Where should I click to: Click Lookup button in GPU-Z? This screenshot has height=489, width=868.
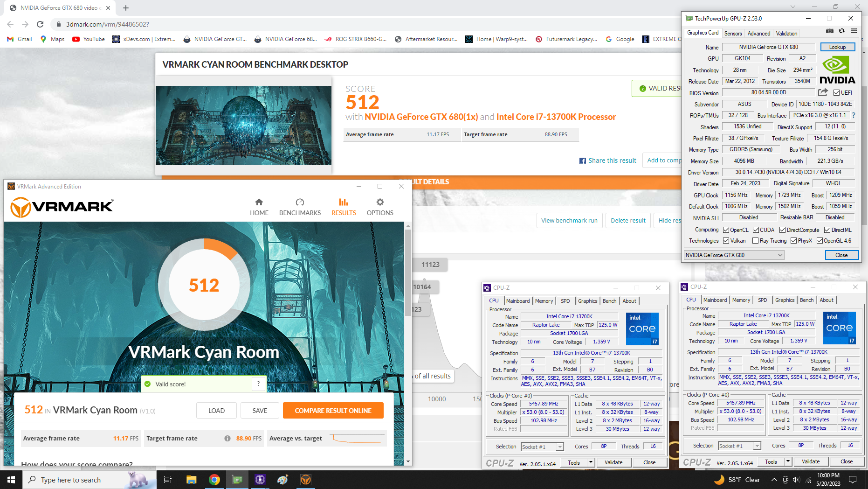pos(837,47)
